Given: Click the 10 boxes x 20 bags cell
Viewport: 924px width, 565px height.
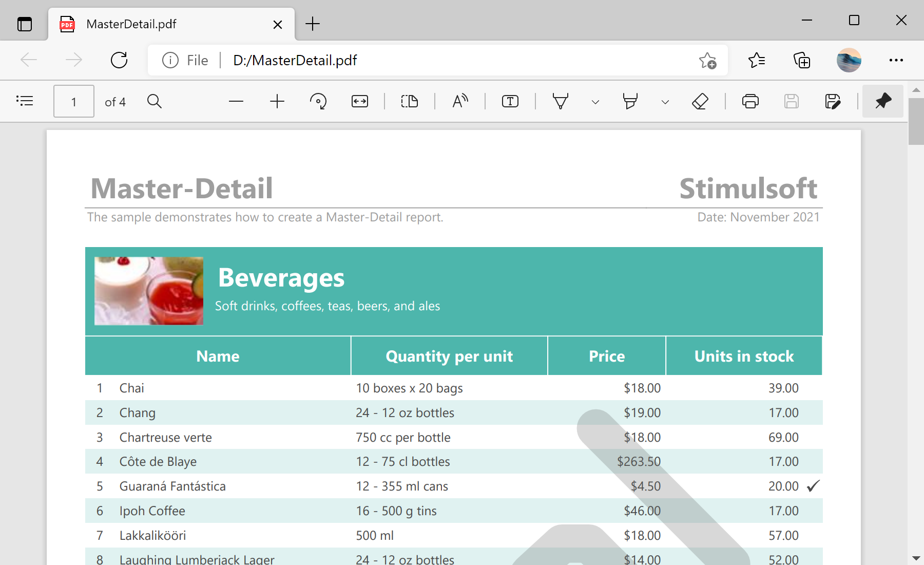Looking at the screenshot, I should pos(409,388).
